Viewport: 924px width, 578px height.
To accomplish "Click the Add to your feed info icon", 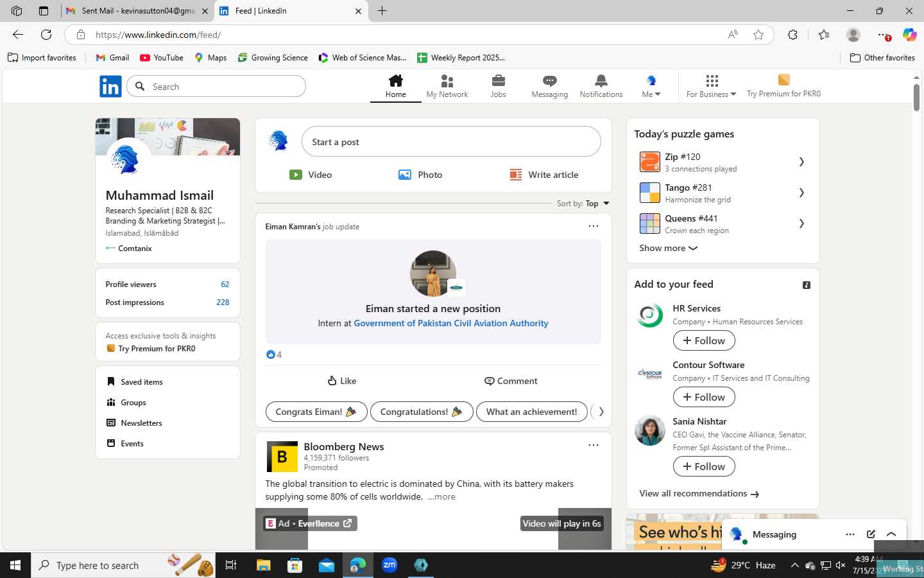I will (807, 285).
